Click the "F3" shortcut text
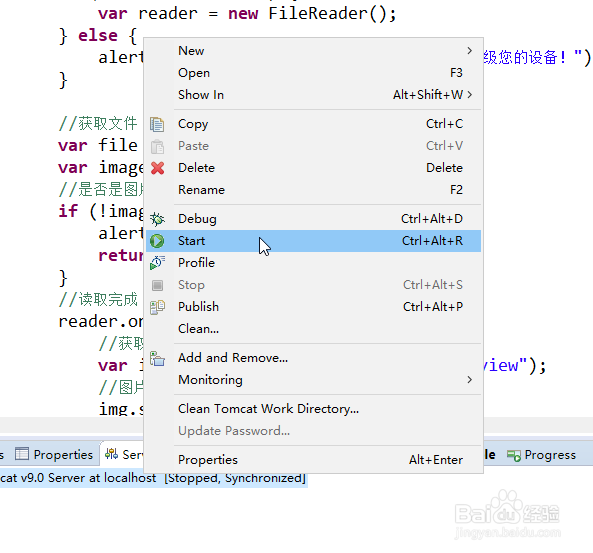 point(456,73)
